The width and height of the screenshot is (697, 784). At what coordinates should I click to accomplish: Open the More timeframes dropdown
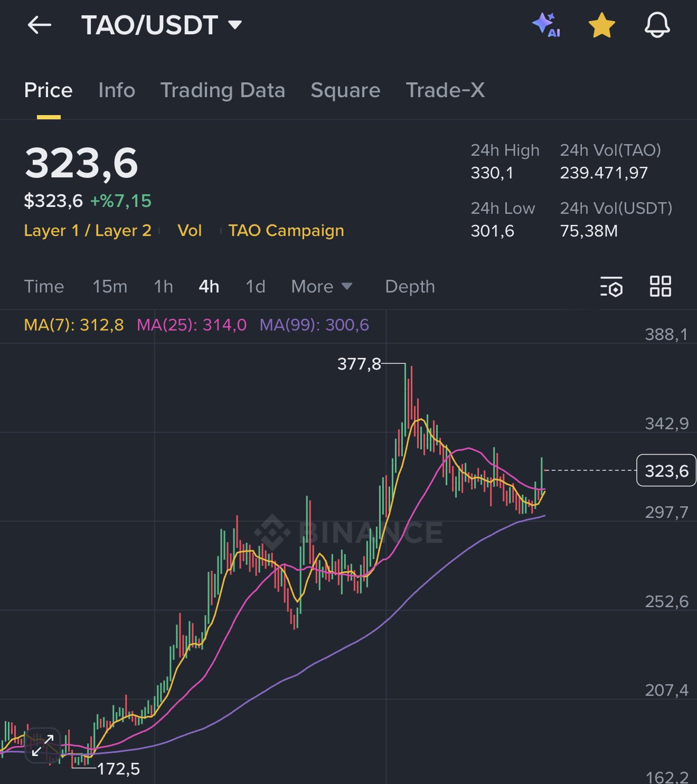click(321, 287)
